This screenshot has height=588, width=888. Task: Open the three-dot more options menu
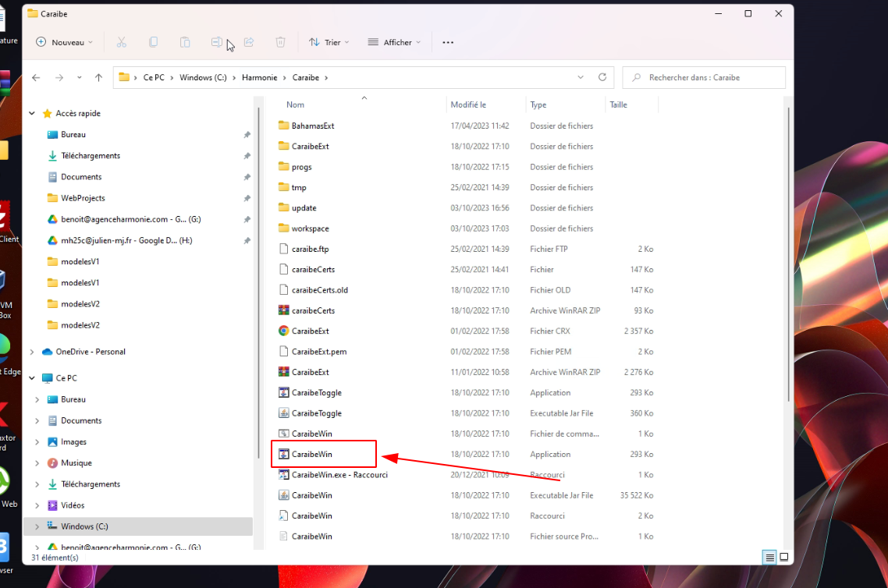(448, 42)
